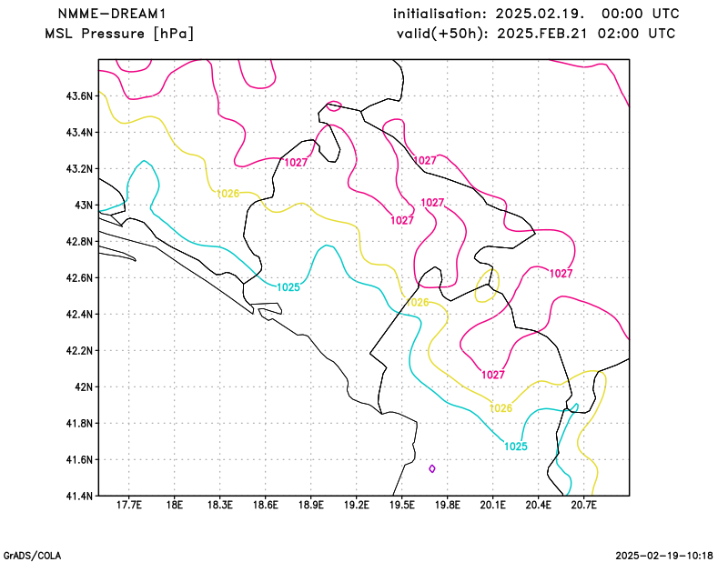The height and width of the screenshot is (562, 728).
Task: Click the 43.4N latitude axis label
Action: point(79,132)
